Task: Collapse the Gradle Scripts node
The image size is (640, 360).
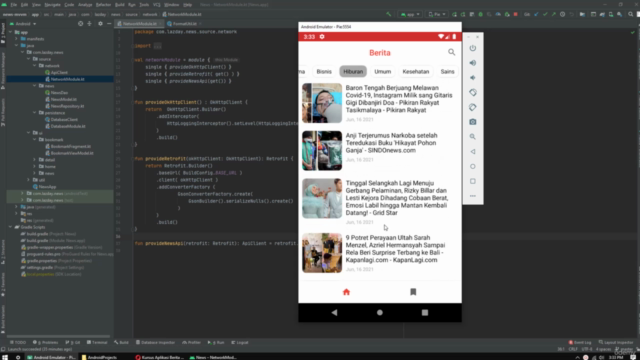Action: click(11, 227)
